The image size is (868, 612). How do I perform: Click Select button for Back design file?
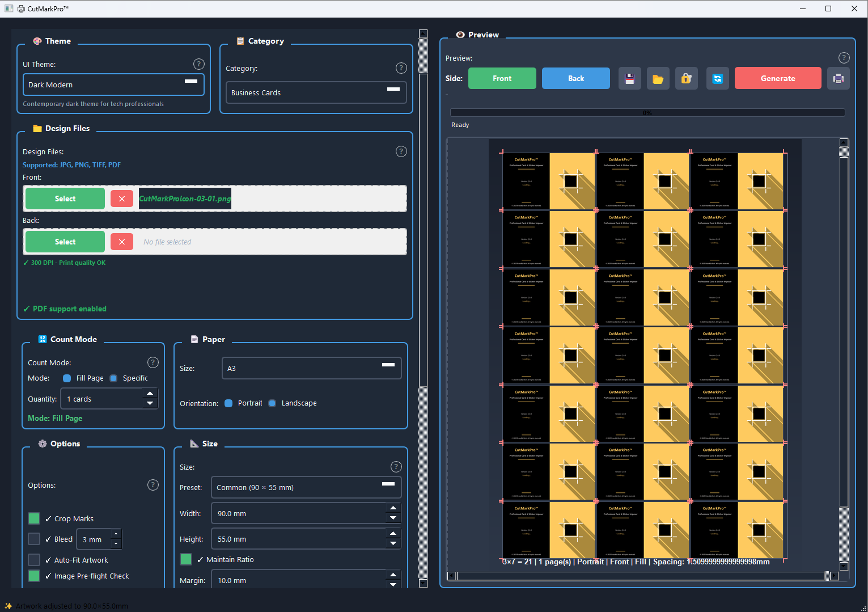coord(65,242)
